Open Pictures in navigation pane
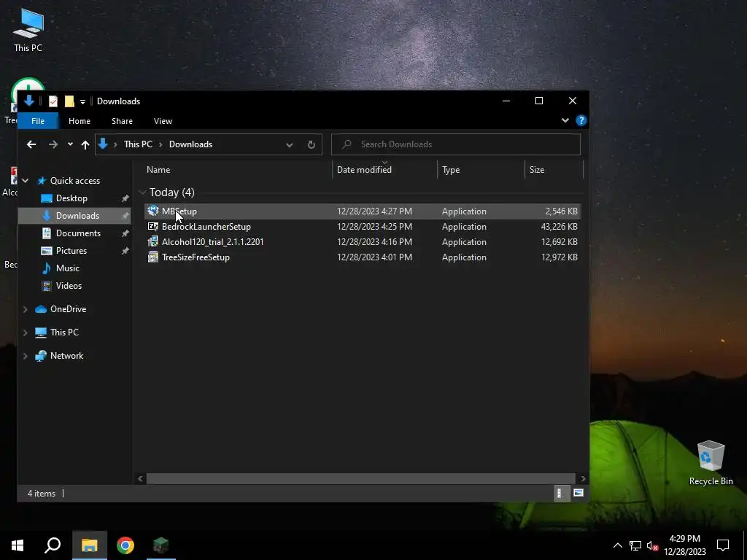Screen dimensions: 747x560 (71, 251)
